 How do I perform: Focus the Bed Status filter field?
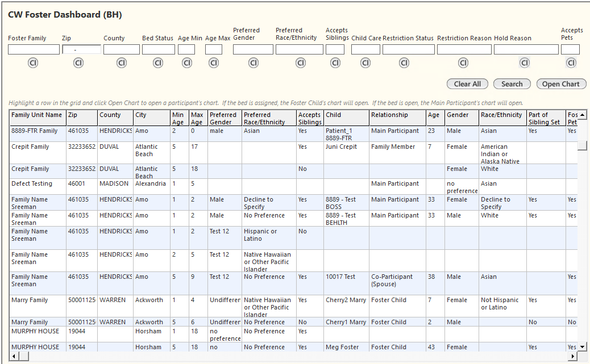158,50
